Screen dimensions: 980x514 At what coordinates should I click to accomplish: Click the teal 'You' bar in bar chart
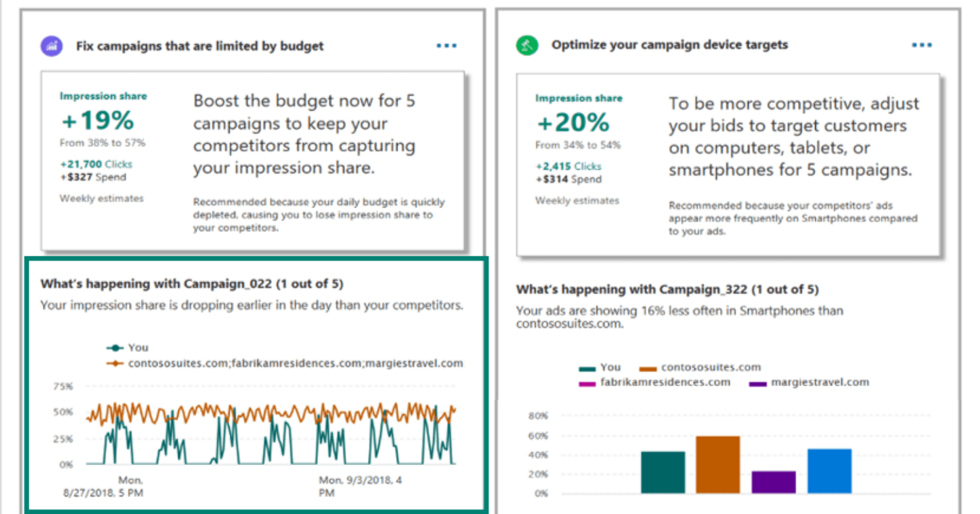(x=663, y=472)
